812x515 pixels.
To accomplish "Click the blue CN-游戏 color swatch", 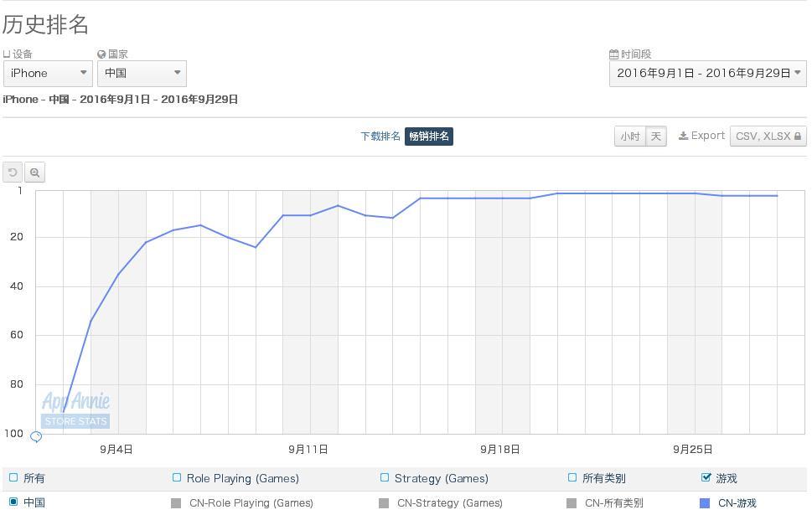I will pyautogui.click(x=704, y=503).
